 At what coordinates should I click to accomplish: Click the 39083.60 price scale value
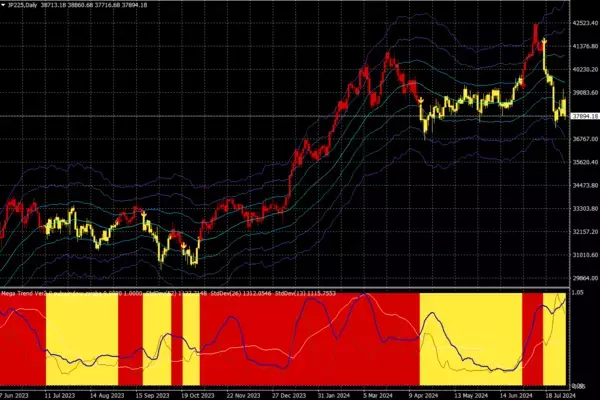pyautogui.click(x=585, y=93)
